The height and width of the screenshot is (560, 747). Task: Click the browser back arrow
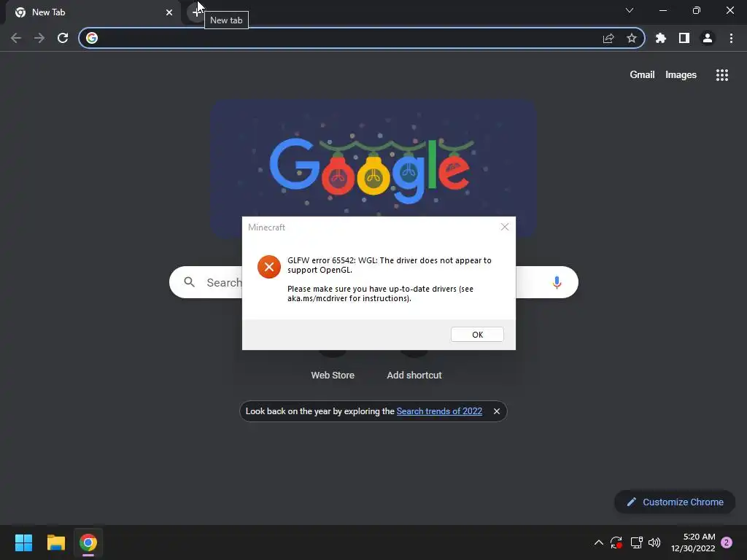(16, 38)
